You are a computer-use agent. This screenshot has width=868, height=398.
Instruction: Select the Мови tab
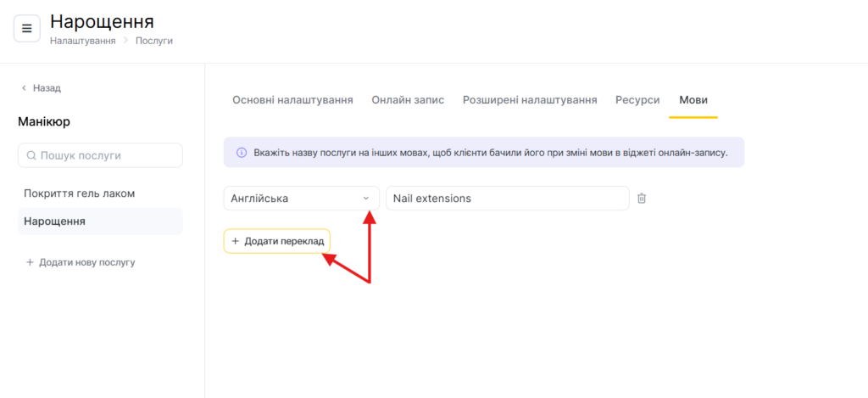[x=693, y=99]
